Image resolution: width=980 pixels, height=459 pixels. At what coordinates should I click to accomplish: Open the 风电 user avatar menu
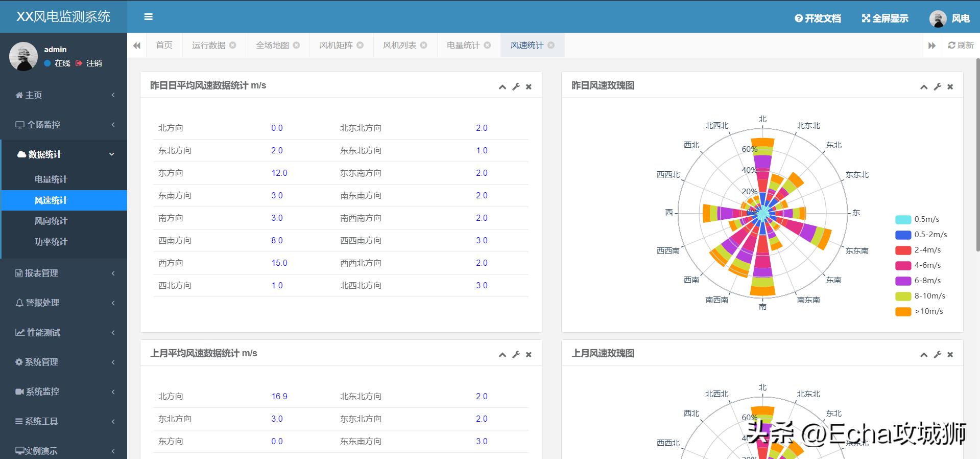point(949,18)
